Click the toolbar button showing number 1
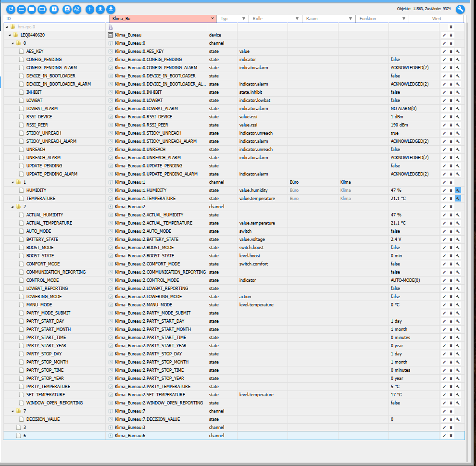The image size is (476, 466). coord(54,9)
